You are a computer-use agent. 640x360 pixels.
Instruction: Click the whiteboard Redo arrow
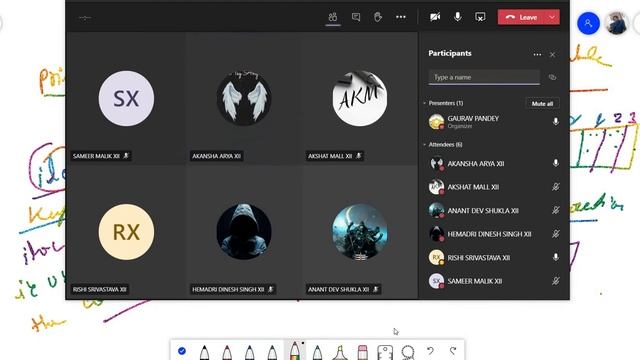453,351
